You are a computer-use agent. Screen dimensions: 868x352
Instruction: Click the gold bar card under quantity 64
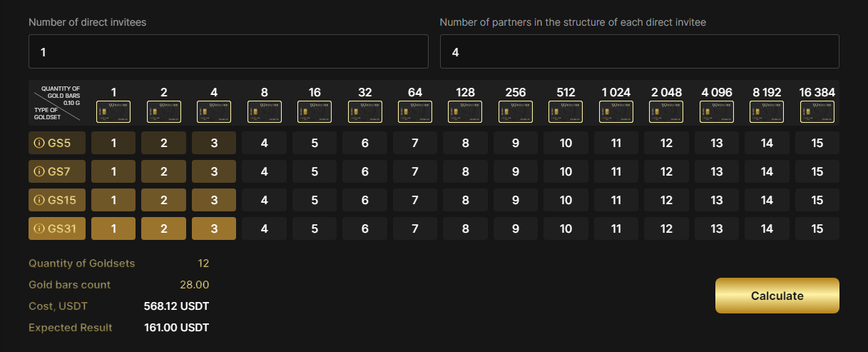(x=415, y=111)
